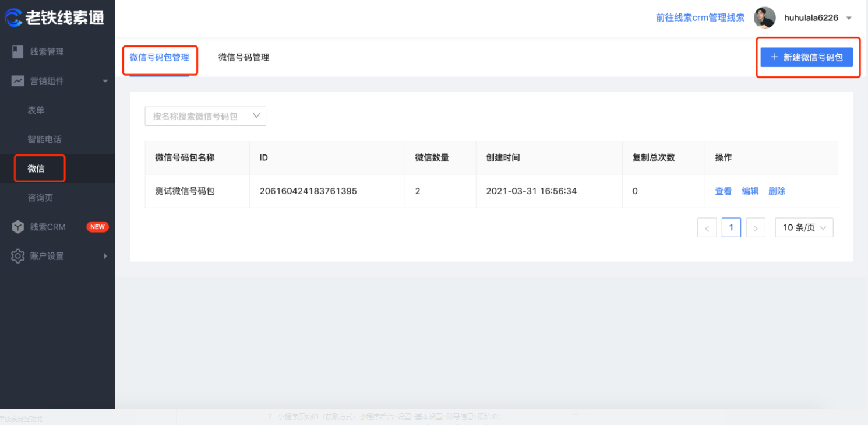868x425 pixels.
Task: Click 编辑 to edit 测试微信号码包
Action: (750, 191)
